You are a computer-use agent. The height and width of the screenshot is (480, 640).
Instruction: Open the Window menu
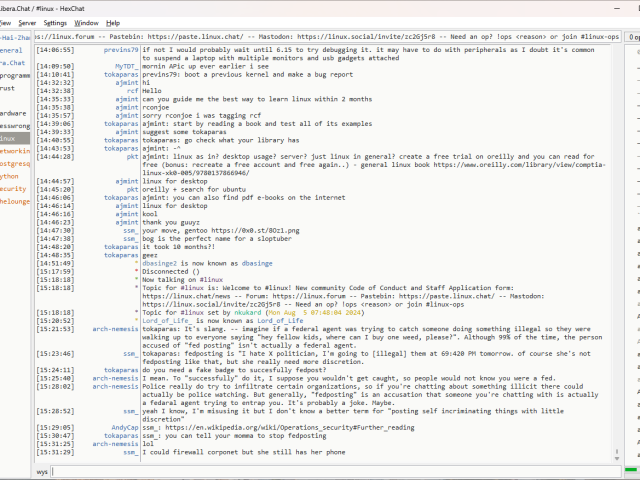point(87,22)
